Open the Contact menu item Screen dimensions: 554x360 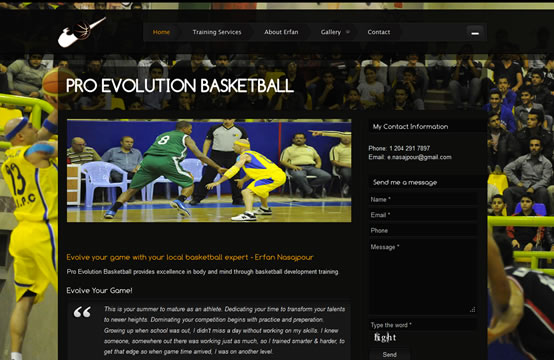pyautogui.click(x=379, y=32)
